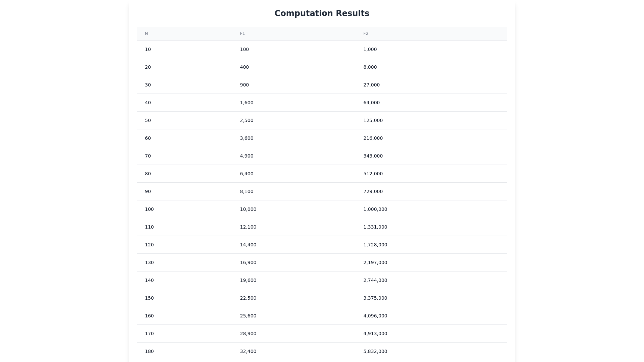Click the row where N is 10
Image resolution: width=644 pixels, height=362 pixels.
pyautogui.click(x=322, y=49)
